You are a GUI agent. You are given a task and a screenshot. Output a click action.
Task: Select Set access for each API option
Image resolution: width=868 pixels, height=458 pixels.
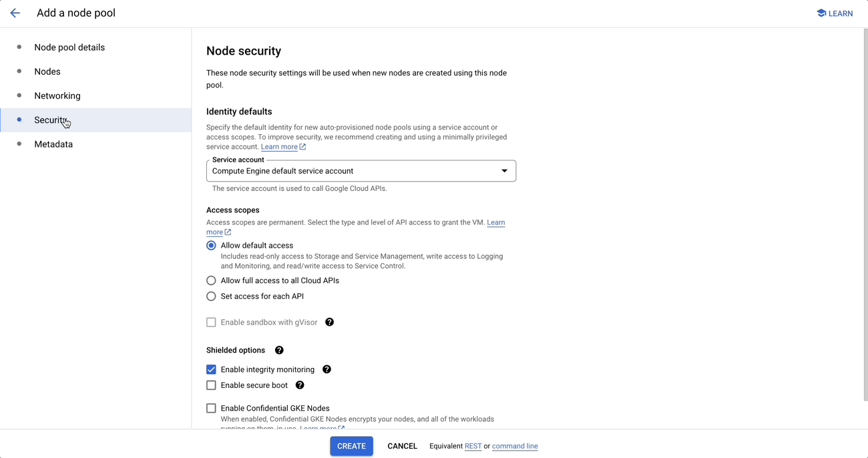coord(211,296)
